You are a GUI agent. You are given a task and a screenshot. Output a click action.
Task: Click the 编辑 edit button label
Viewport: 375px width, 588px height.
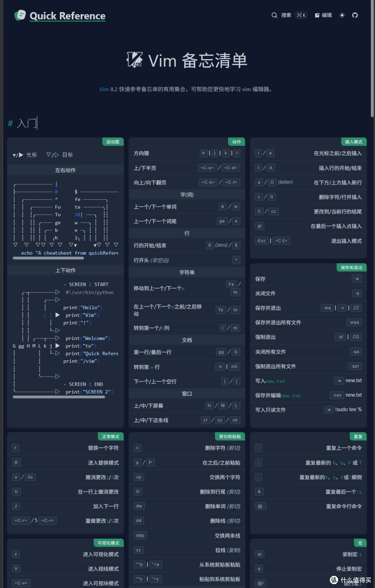pyautogui.click(x=327, y=15)
